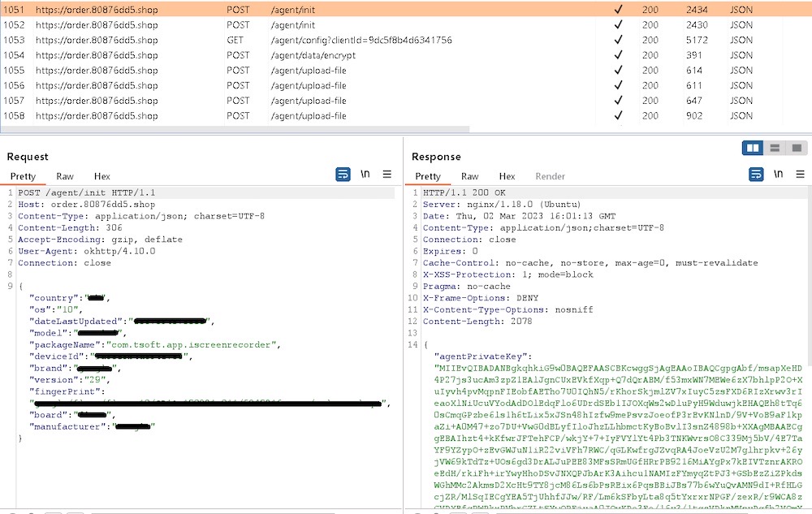Select the side-by-side panel layout icon
Screen dimensions: 812x514
(x=753, y=148)
